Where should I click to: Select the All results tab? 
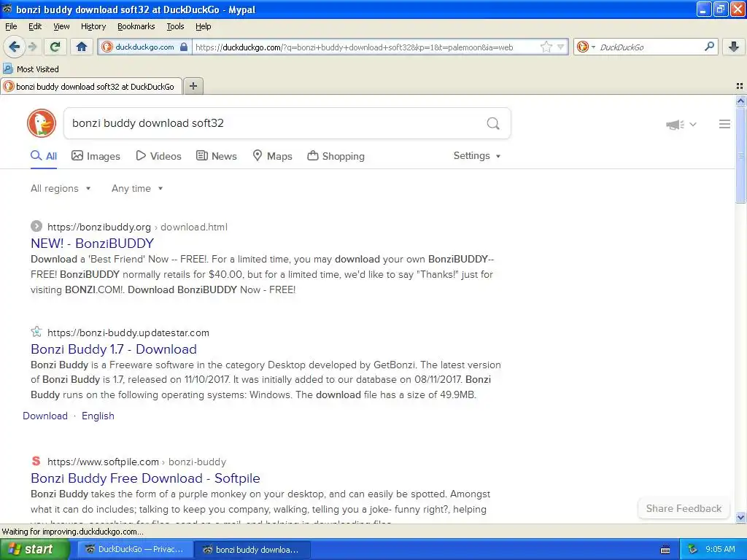[44, 156]
